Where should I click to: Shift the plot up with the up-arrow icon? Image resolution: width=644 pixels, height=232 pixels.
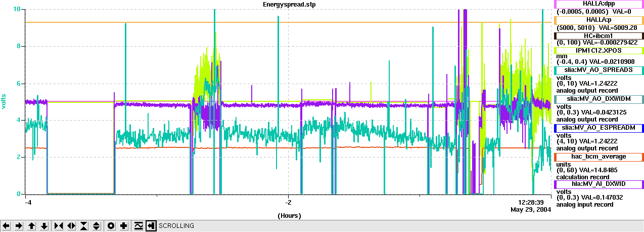pyautogui.click(x=31, y=226)
